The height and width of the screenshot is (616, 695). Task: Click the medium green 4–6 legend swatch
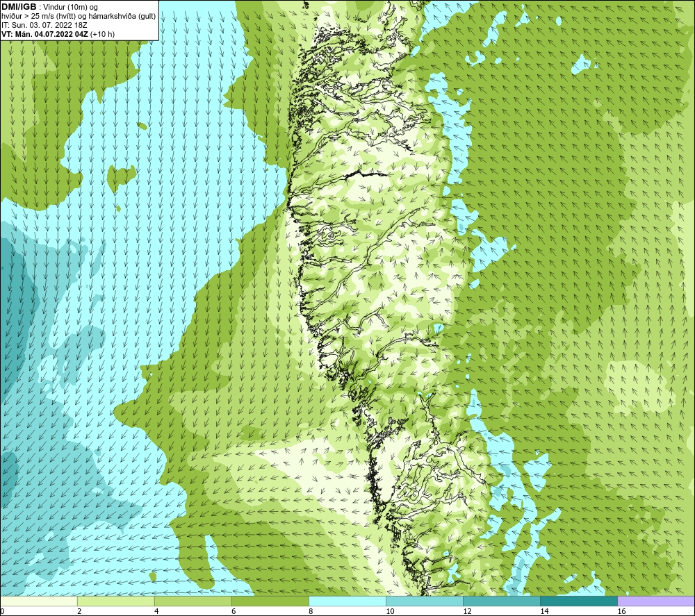pos(193,601)
